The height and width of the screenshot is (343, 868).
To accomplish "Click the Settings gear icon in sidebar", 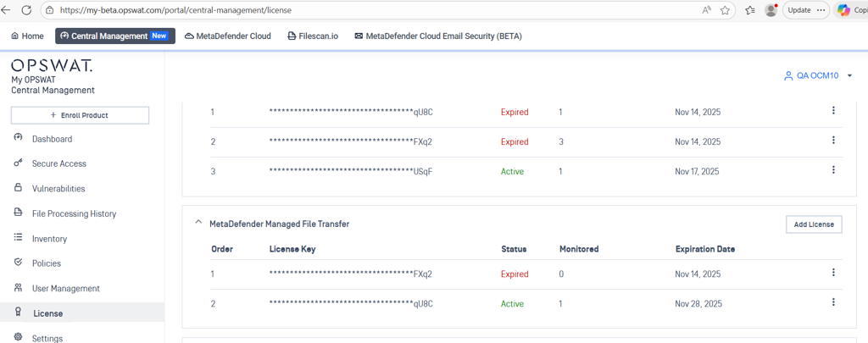I will click(x=19, y=337).
